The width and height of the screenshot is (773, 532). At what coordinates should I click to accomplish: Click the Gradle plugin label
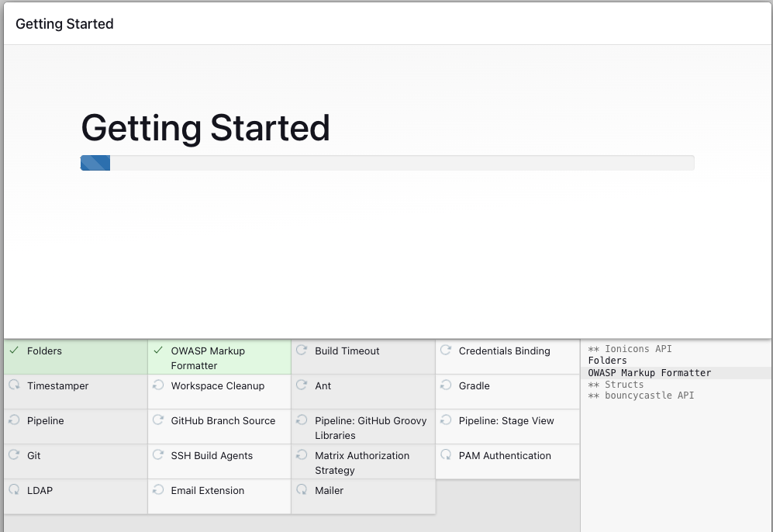474,386
